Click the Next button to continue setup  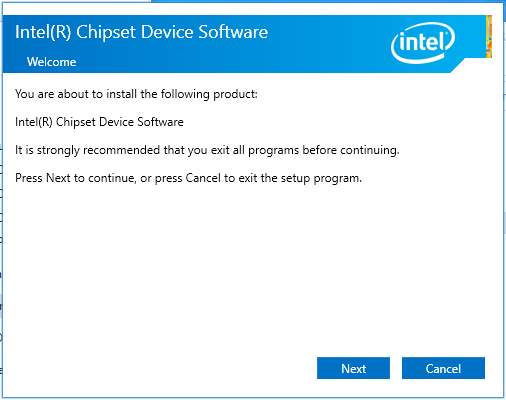(353, 368)
